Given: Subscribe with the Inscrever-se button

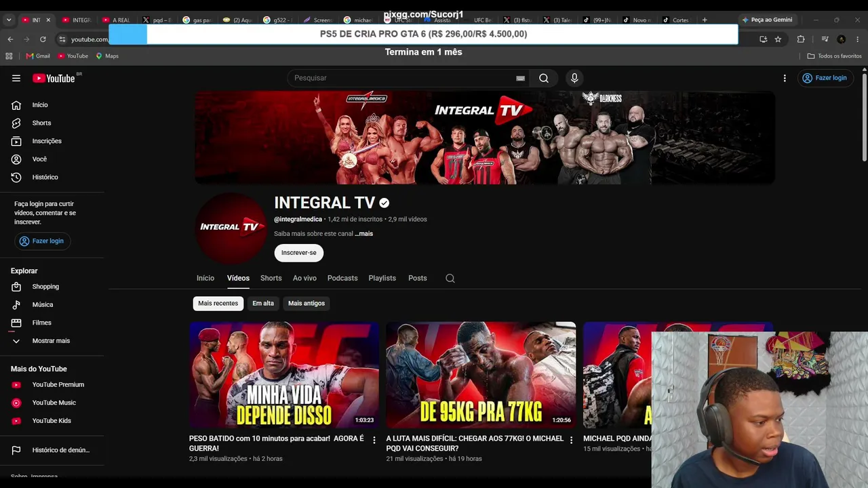Looking at the screenshot, I should (x=299, y=253).
